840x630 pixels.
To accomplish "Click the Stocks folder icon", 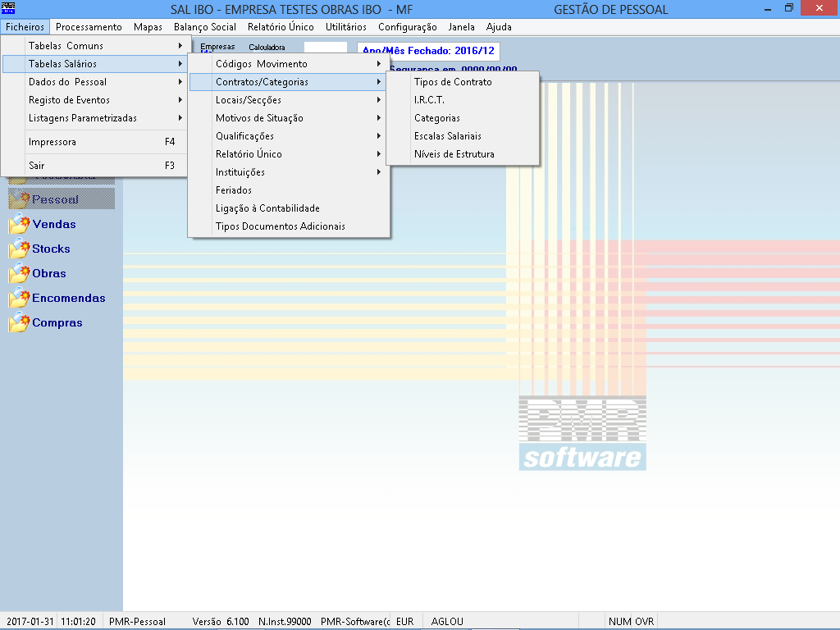I will [19, 249].
